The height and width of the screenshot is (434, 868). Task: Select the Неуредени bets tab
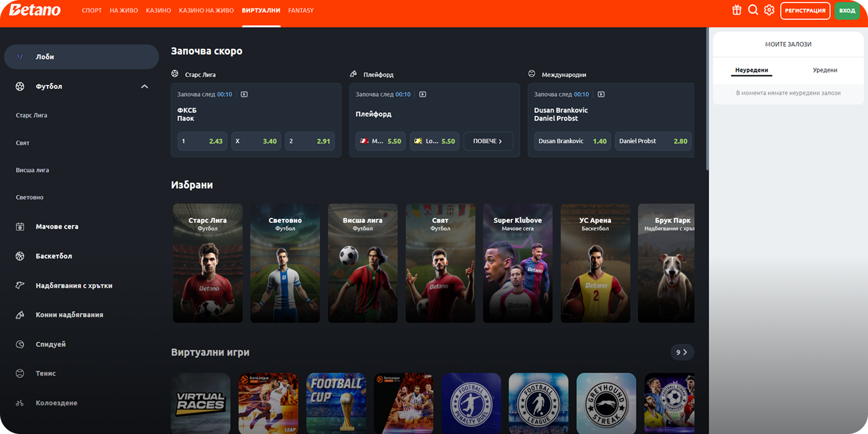tap(751, 70)
